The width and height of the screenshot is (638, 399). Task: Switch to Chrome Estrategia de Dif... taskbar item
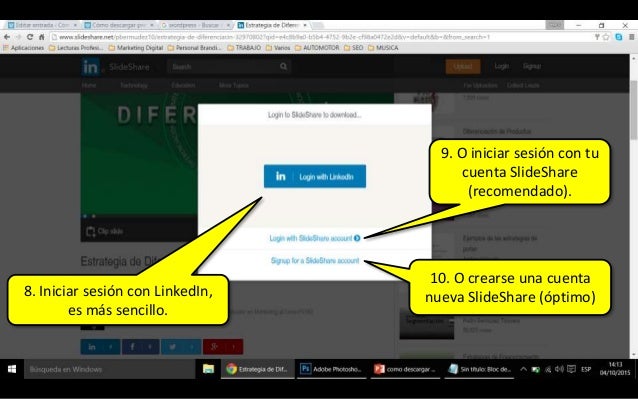tap(258, 369)
